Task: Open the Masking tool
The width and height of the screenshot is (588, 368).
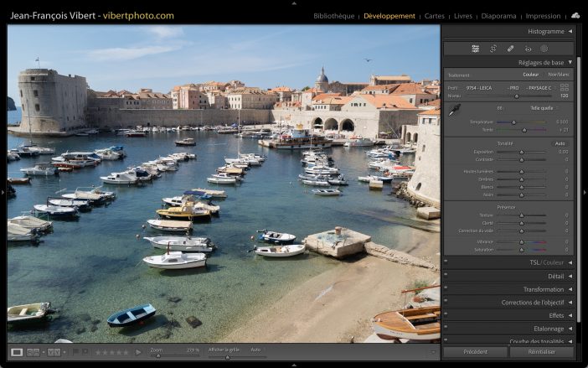Action: pos(544,49)
